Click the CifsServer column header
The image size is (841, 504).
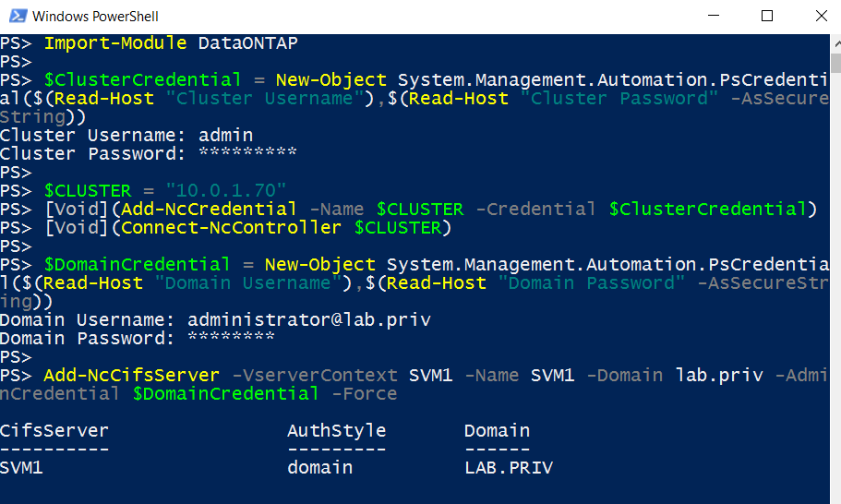54,430
